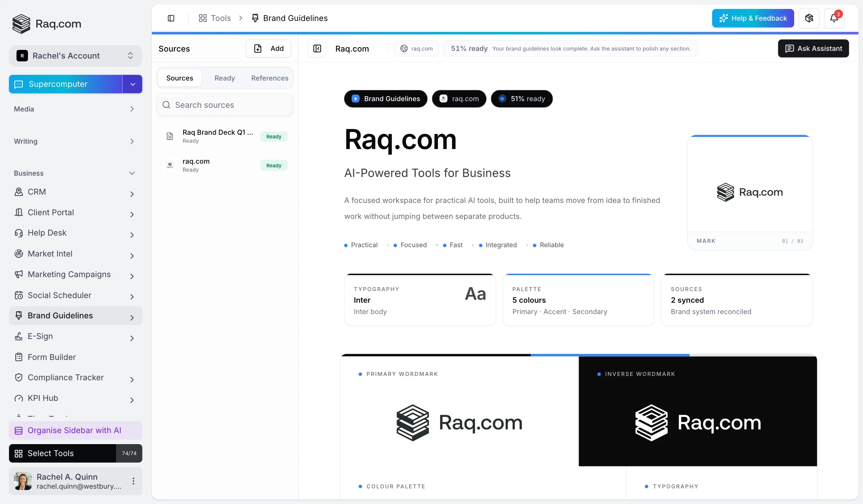Click the search magnifier icon in sources
Screen dimensions: 863x504
[x=166, y=105]
